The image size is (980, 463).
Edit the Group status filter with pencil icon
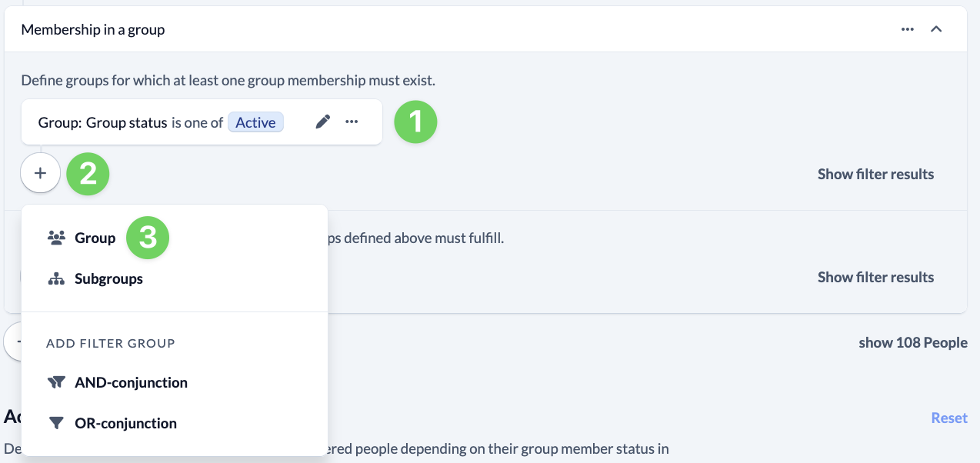click(x=323, y=122)
